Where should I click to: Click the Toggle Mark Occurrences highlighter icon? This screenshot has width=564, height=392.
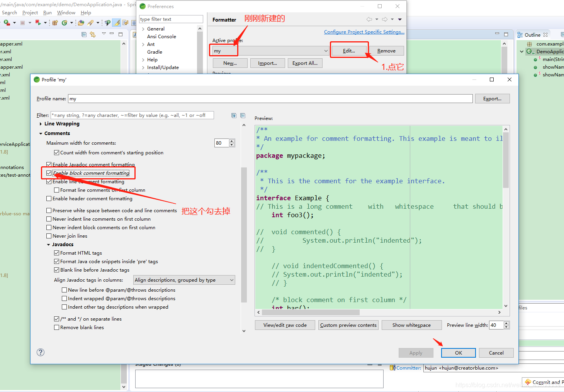[117, 23]
